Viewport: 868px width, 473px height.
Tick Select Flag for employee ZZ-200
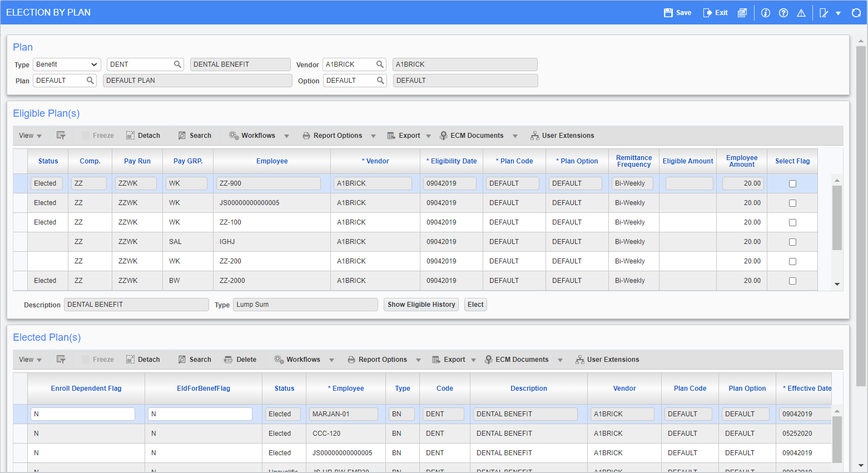coord(792,262)
